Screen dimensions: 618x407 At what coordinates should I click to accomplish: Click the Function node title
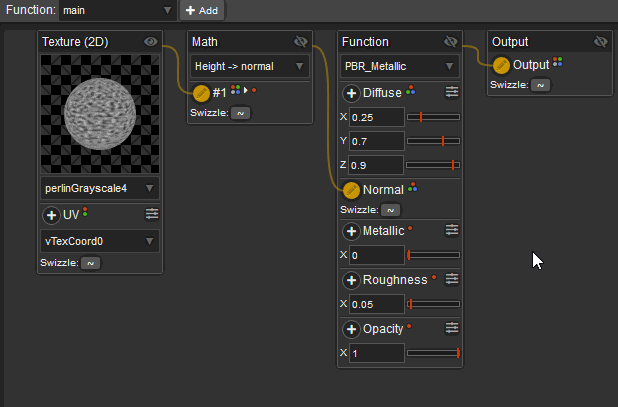pyautogui.click(x=365, y=42)
